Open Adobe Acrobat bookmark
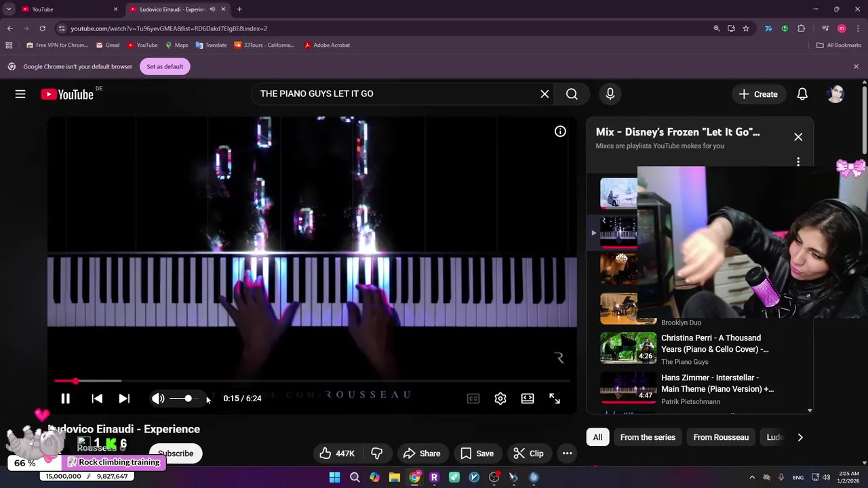 (327, 45)
